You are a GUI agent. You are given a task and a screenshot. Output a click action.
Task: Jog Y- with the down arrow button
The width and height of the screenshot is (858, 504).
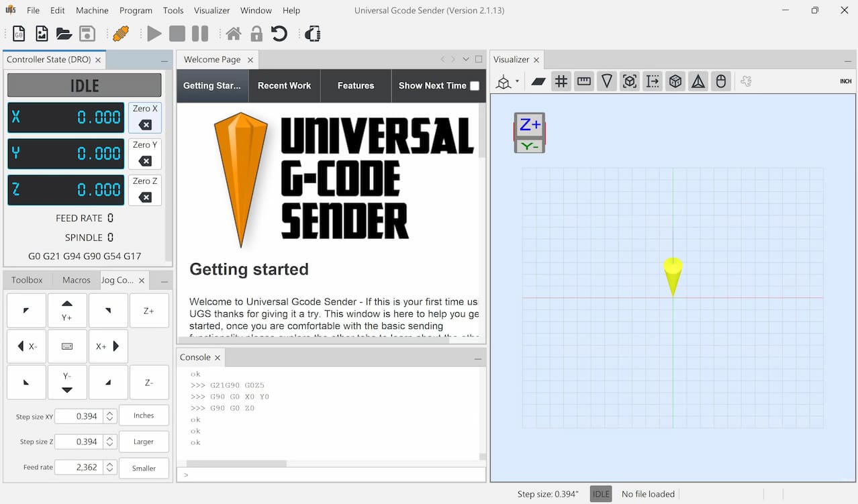click(x=67, y=383)
